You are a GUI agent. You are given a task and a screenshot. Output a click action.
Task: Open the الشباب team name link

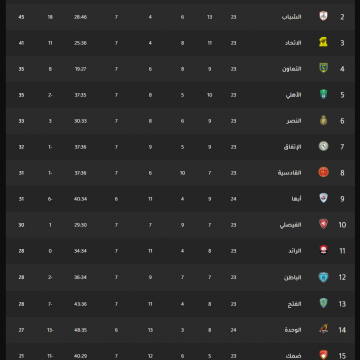coord(291,17)
